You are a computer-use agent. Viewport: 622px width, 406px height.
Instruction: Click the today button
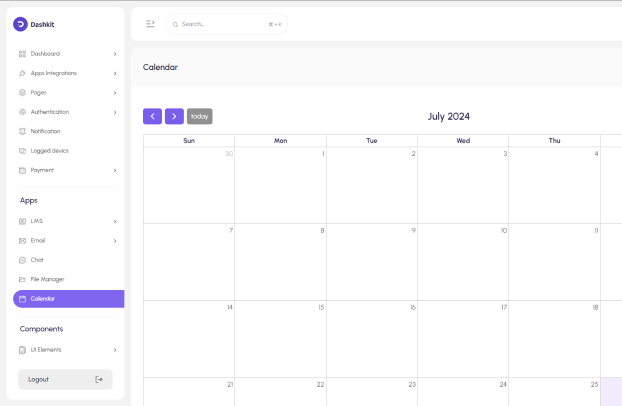coord(200,116)
